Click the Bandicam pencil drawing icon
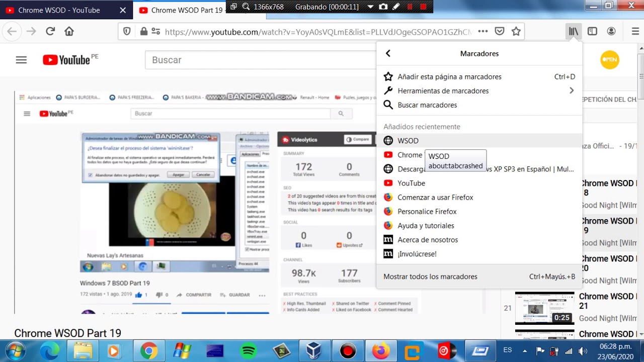Image resolution: width=644 pixels, height=362 pixels. 396,7
